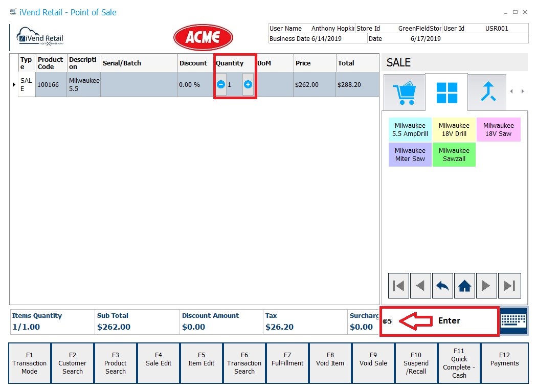Image resolution: width=537 pixels, height=392 pixels.
Task: Open F10 Suspend/Recall
Action: pyautogui.click(x=416, y=363)
